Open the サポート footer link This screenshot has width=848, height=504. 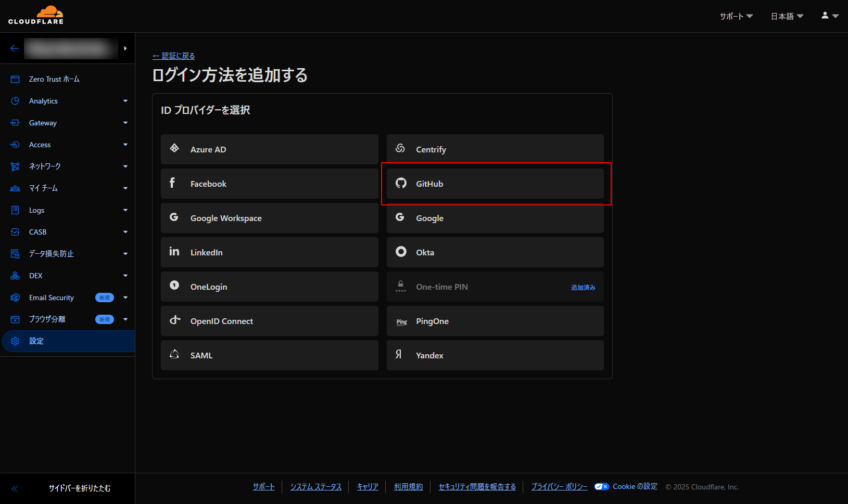(263, 487)
